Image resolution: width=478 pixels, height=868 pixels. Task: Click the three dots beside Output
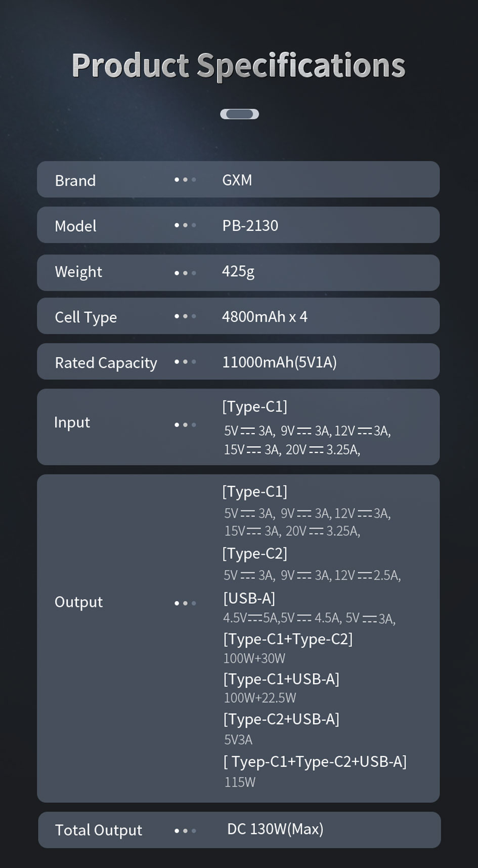185,603
